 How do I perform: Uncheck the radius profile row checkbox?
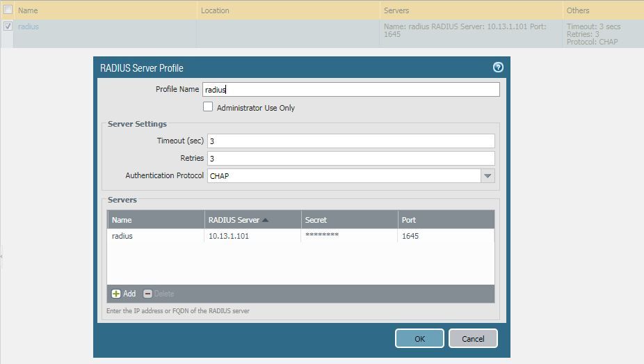click(x=8, y=26)
